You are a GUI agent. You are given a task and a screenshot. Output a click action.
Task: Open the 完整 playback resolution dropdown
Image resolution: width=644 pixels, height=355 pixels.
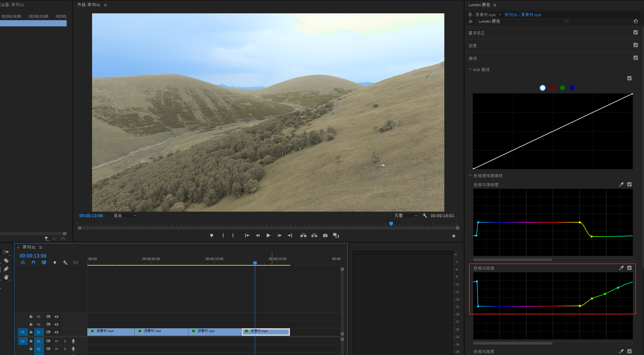click(405, 216)
